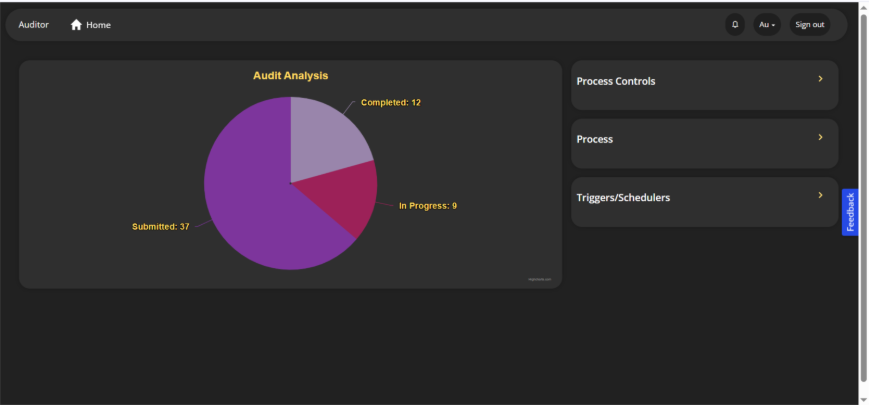This screenshot has width=870, height=405.
Task: Click the Process Controls heading text
Action: 616,81
